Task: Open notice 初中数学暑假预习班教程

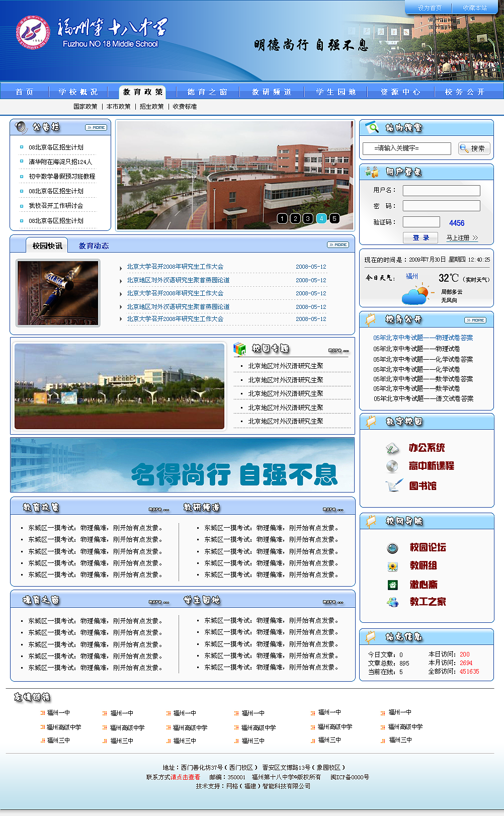Action: 62,177
